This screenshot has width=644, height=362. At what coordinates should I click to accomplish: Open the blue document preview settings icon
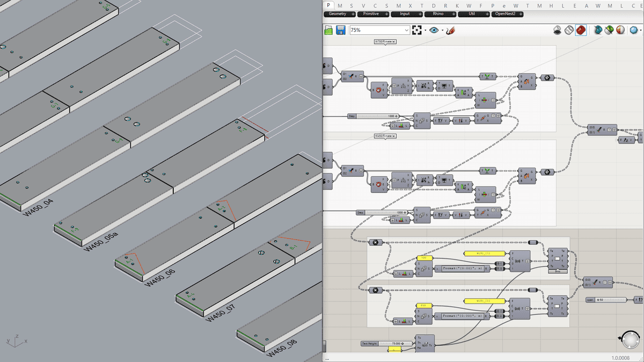597,31
